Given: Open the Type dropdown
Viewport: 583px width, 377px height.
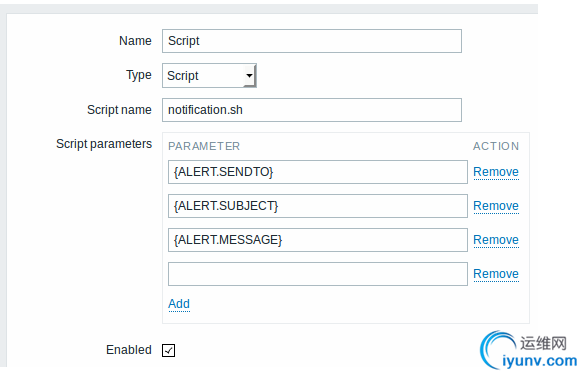Looking at the screenshot, I should click(209, 75).
